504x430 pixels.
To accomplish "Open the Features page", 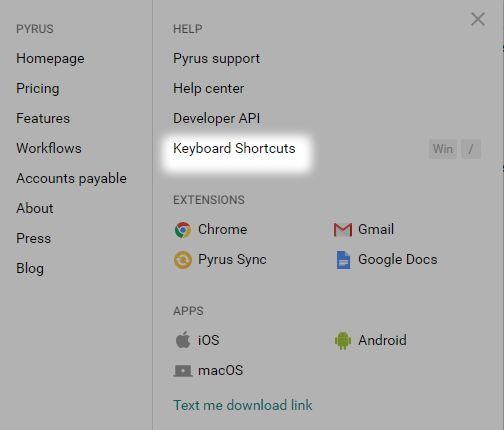I will point(43,118).
